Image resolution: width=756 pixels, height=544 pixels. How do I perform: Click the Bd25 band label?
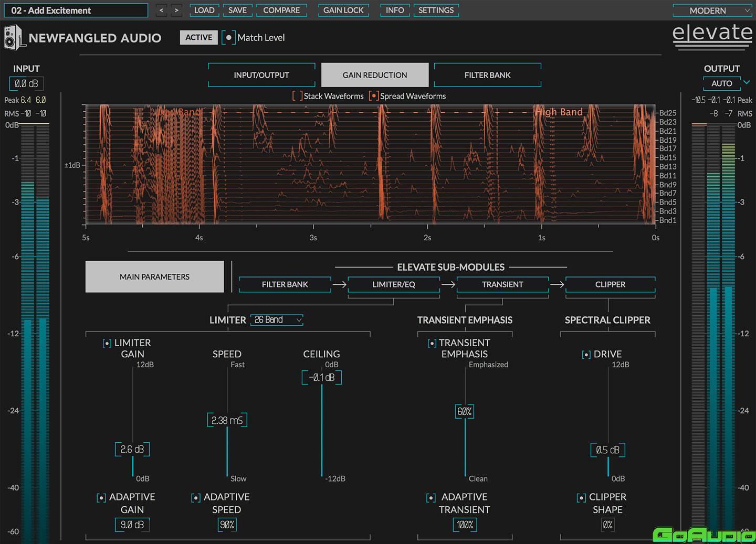point(668,113)
